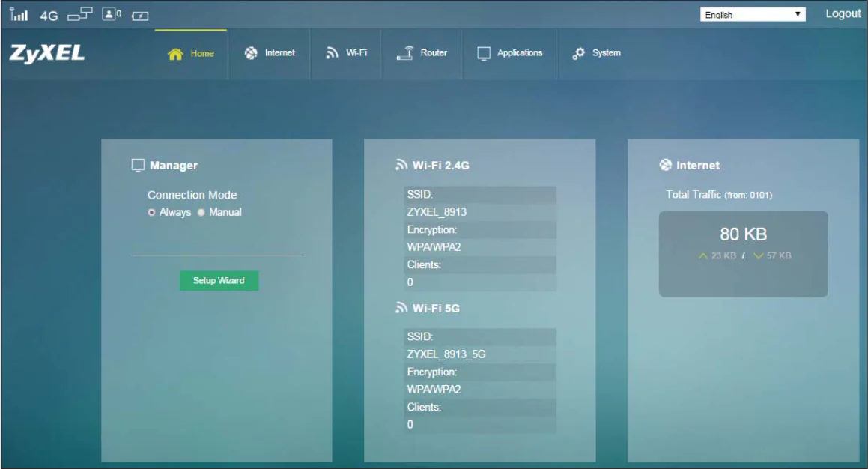Click the Wi-Fi signal icon in navigation

(332, 52)
